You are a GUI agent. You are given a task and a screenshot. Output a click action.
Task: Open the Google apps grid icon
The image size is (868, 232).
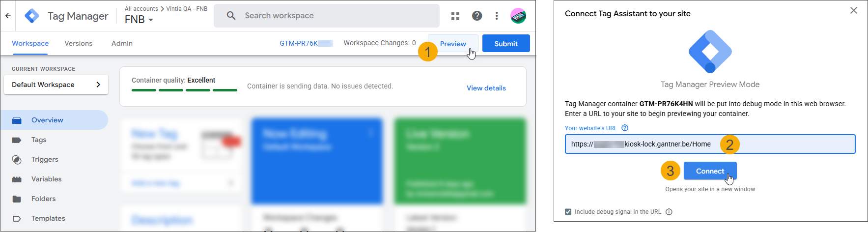pyautogui.click(x=455, y=16)
